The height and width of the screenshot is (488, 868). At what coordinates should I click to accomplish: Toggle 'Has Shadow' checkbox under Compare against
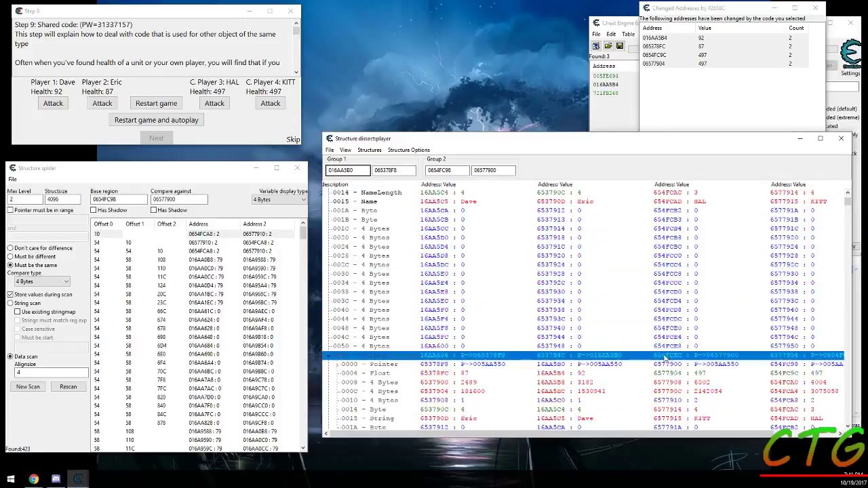154,210
